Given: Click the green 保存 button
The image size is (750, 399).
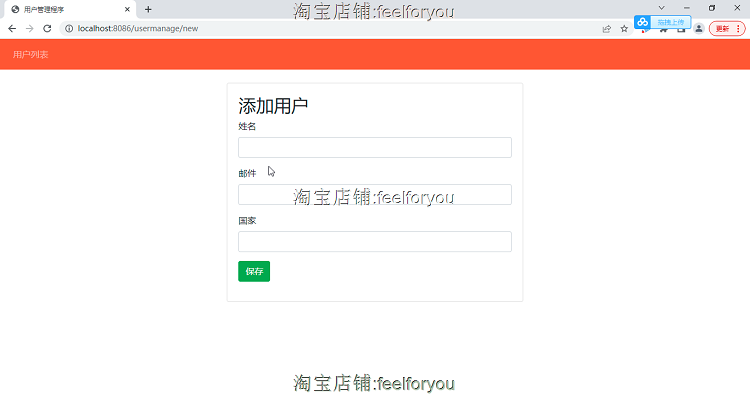Looking at the screenshot, I should [x=254, y=271].
